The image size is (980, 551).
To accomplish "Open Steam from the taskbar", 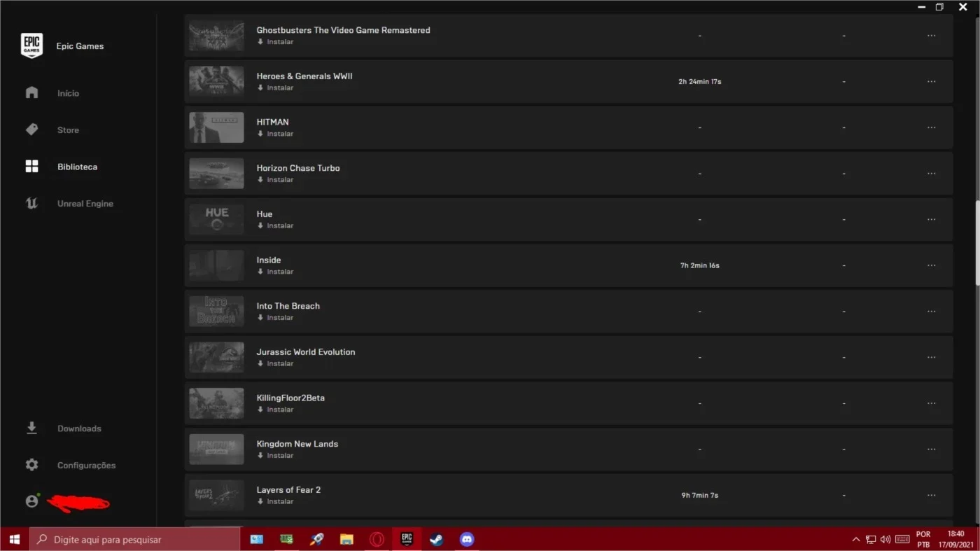I will point(437,539).
